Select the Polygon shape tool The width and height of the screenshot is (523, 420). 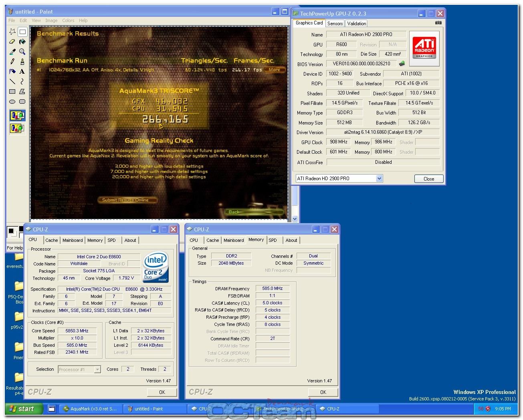pyautogui.click(x=22, y=92)
